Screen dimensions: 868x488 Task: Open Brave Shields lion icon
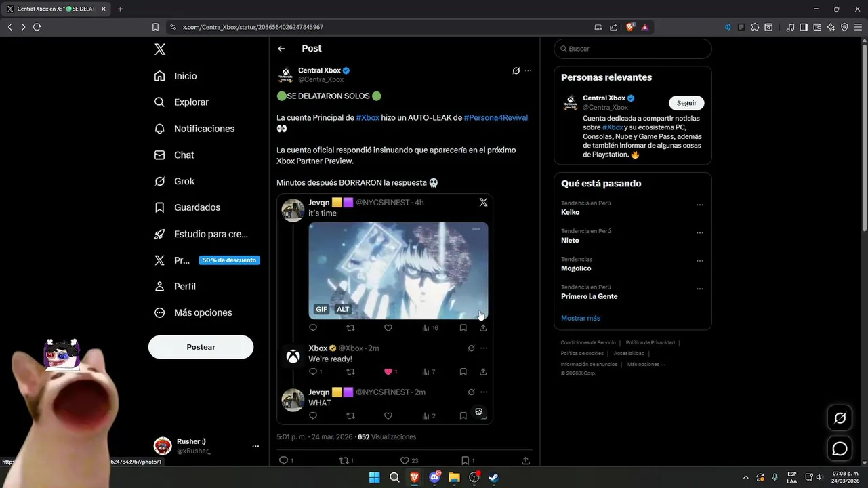tap(630, 27)
